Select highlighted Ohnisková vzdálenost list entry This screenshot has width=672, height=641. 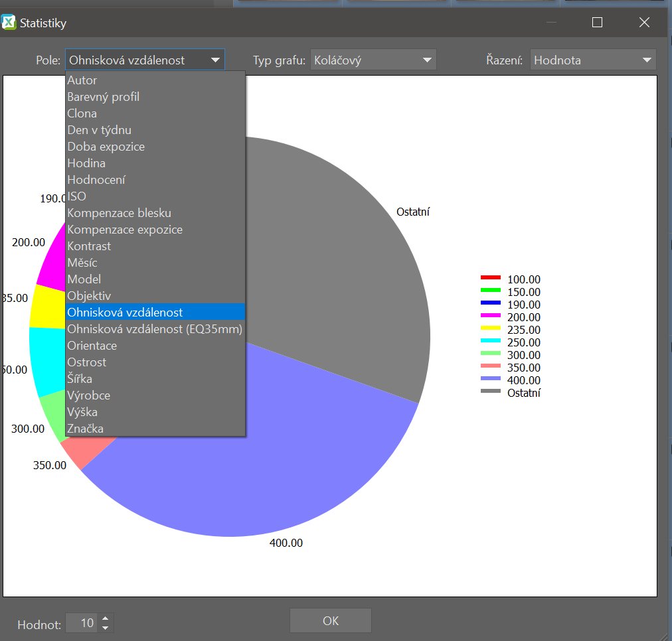[x=155, y=312]
